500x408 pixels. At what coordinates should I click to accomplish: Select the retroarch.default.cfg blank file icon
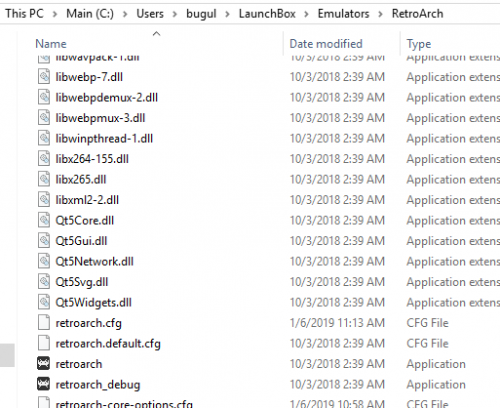(44, 343)
